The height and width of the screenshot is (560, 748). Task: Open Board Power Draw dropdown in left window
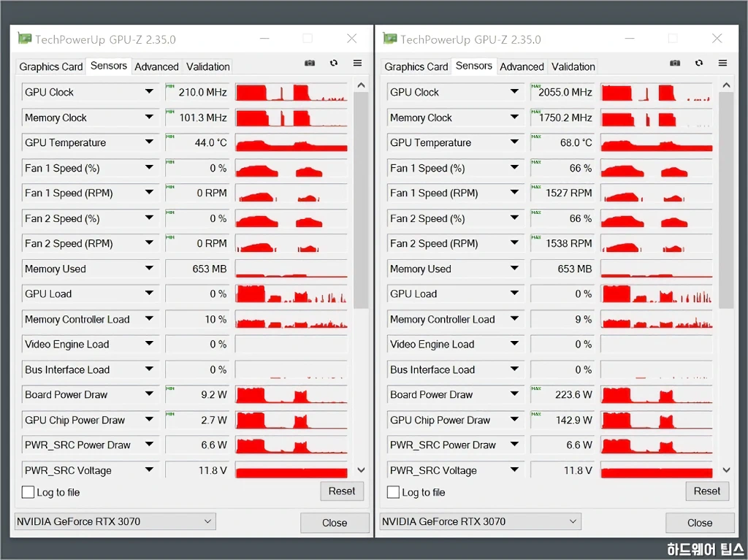pyautogui.click(x=149, y=394)
